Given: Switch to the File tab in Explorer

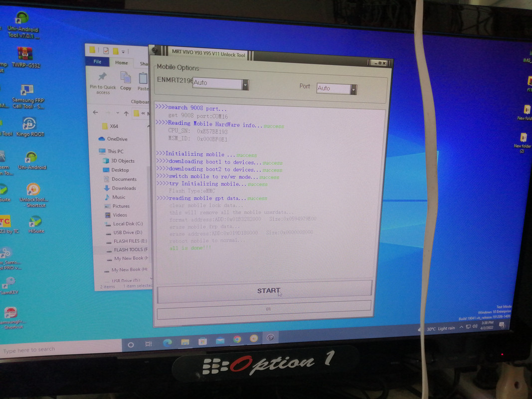Looking at the screenshot, I should pos(97,62).
